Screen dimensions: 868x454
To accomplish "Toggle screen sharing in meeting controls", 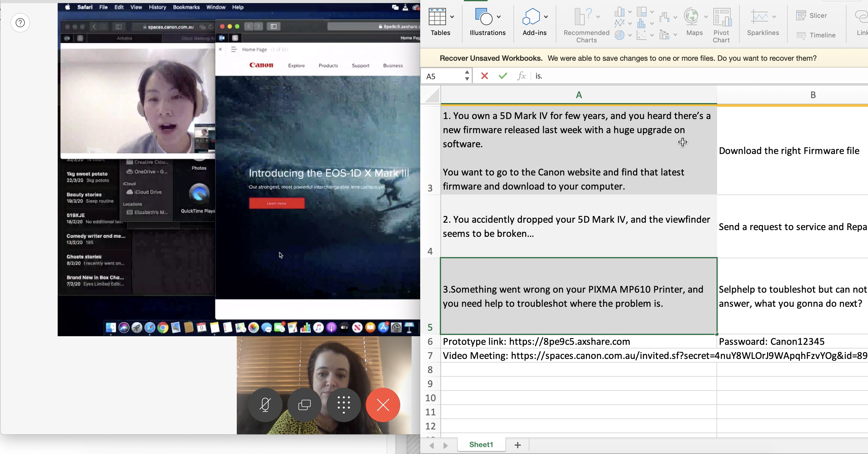I will pos(304,404).
